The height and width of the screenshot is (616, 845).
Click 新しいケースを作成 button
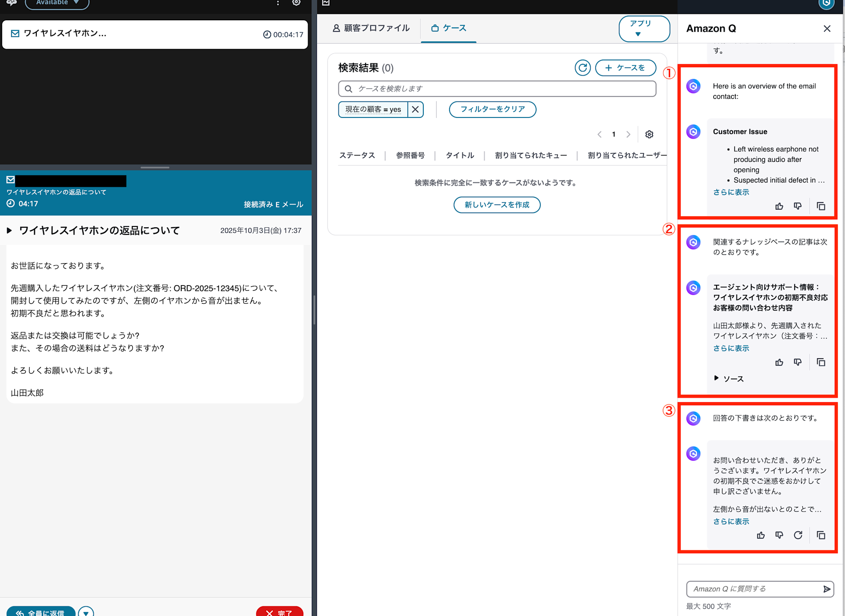[496, 205]
